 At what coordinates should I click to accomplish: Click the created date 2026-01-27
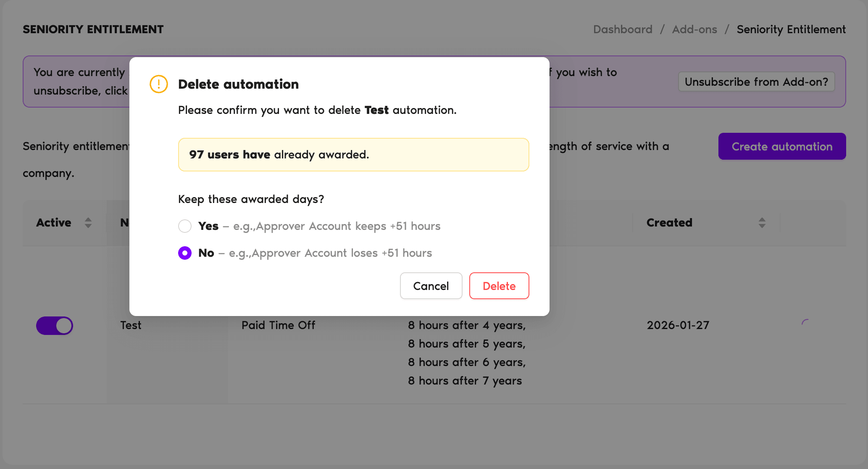[x=677, y=325]
